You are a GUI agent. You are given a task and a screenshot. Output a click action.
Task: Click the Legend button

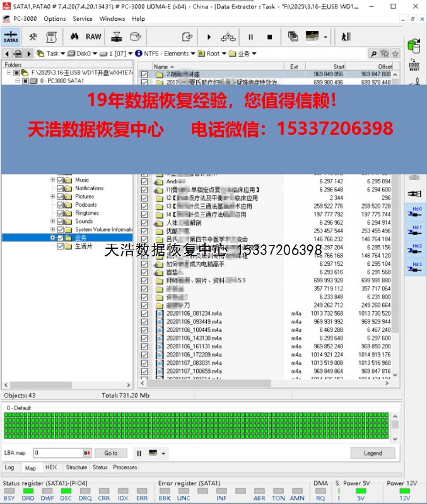[373, 453]
